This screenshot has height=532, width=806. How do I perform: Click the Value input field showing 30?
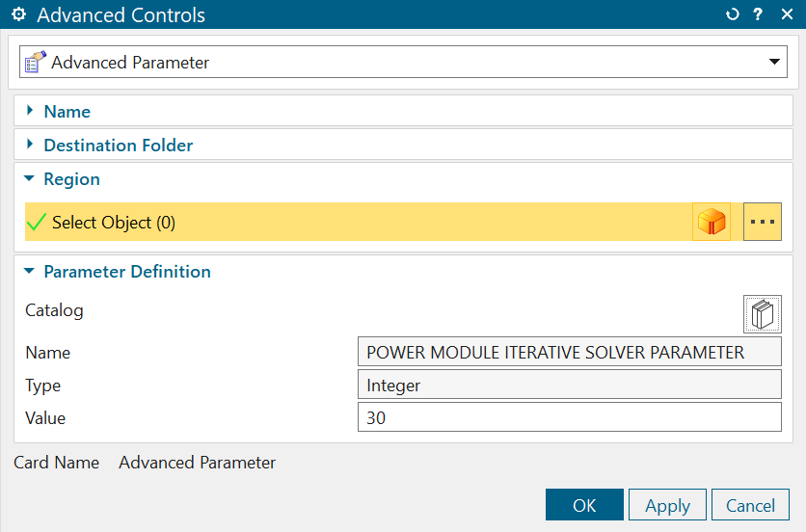point(568,418)
